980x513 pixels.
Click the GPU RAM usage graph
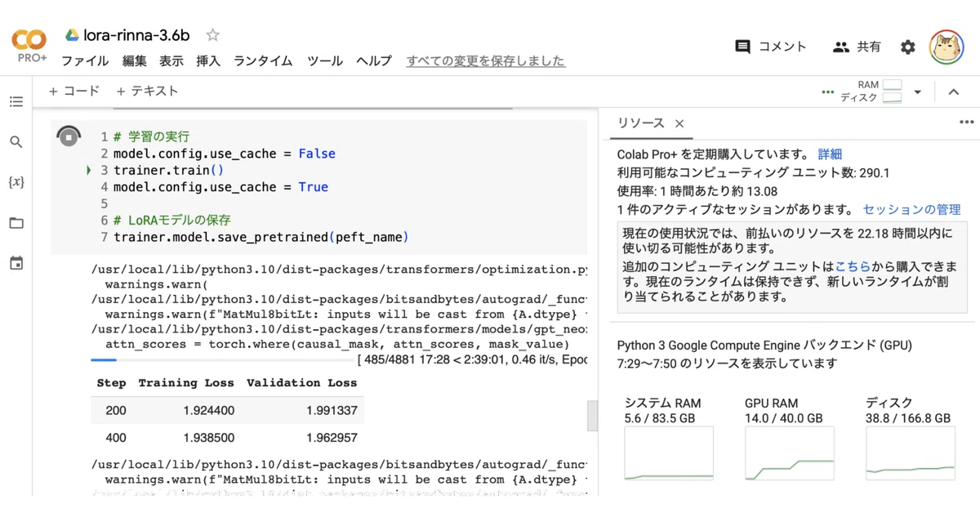[x=789, y=453]
